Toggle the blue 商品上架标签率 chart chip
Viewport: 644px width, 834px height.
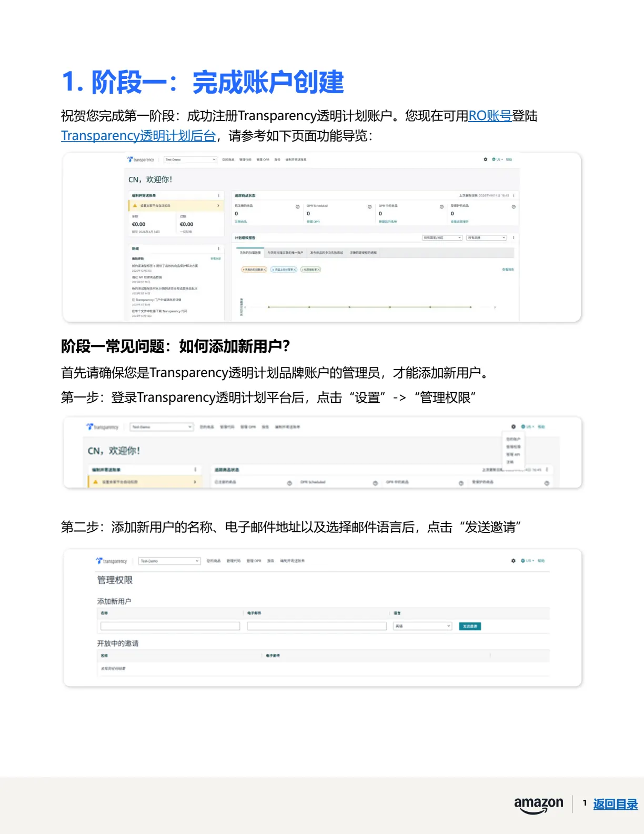[284, 270]
